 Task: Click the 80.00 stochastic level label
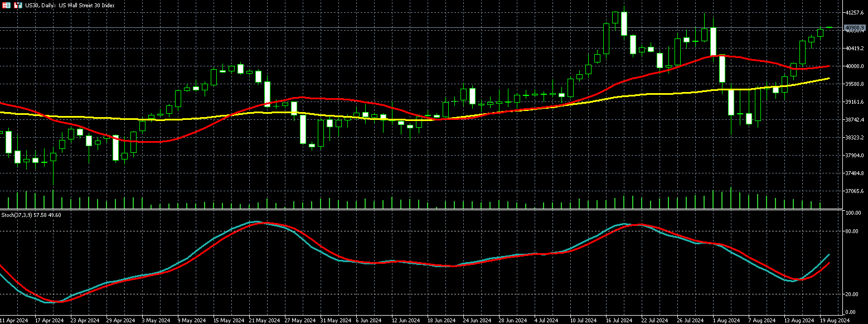tap(851, 231)
